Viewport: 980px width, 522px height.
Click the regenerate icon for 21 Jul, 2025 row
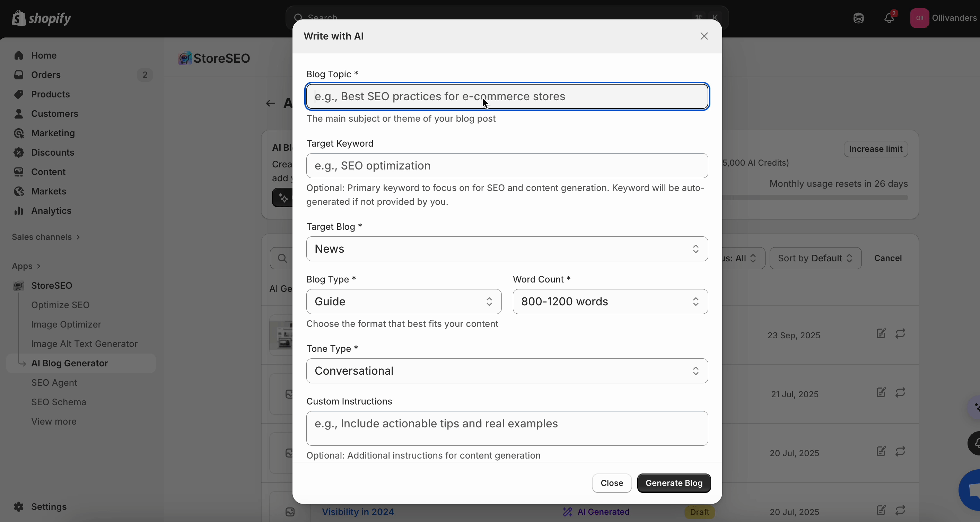900,393
